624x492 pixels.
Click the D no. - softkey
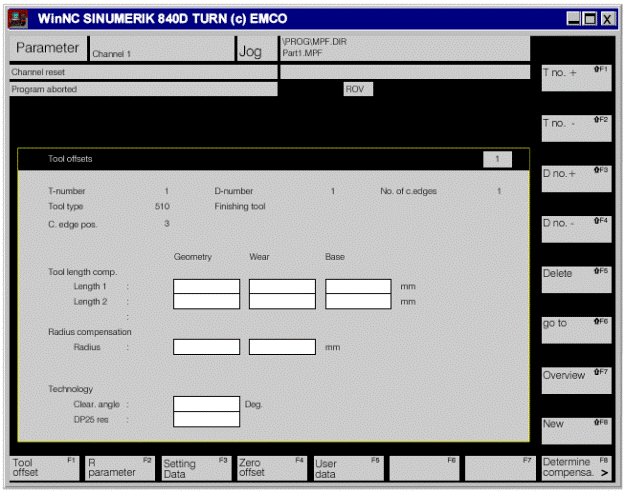[x=576, y=229]
